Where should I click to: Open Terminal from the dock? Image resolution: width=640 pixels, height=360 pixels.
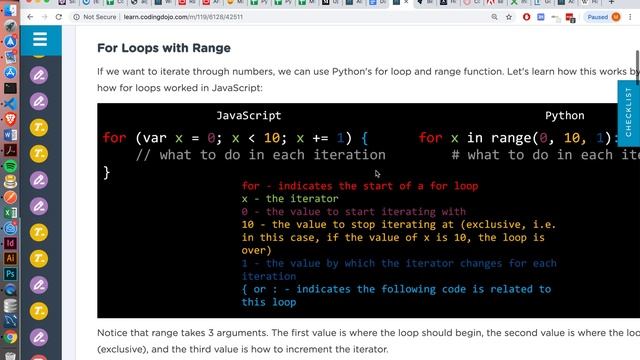coord(10,88)
